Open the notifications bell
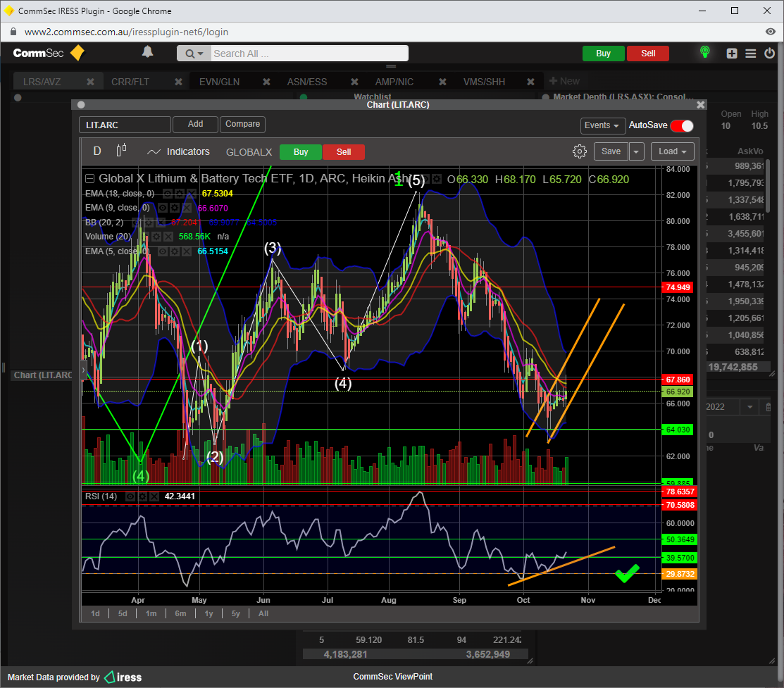784x688 pixels. click(147, 52)
